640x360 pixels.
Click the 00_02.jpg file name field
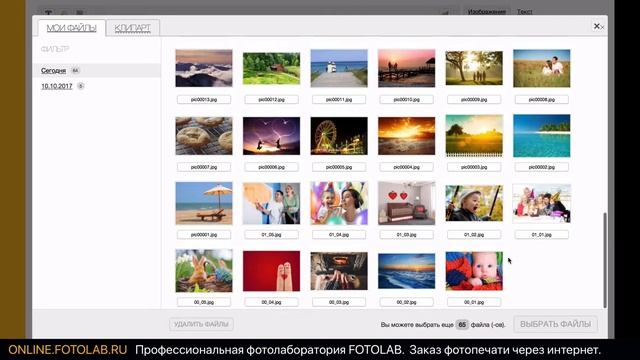(407, 302)
